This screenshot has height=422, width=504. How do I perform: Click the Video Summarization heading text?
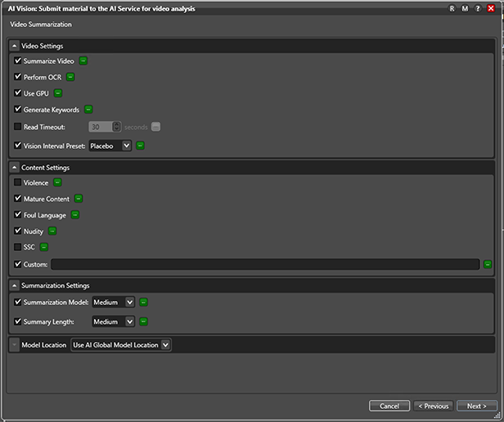(x=41, y=25)
